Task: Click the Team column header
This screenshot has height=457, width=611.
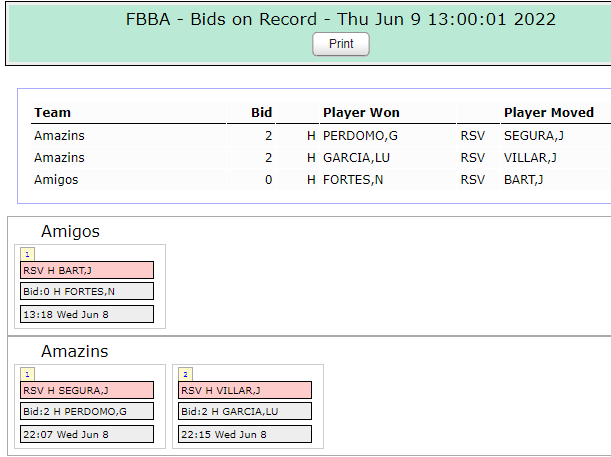Action: (x=53, y=113)
